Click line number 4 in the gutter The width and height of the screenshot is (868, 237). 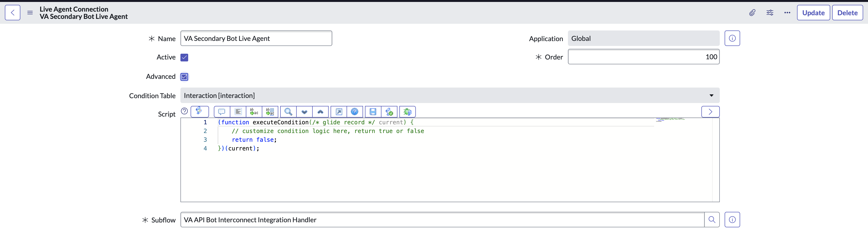click(x=205, y=148)
